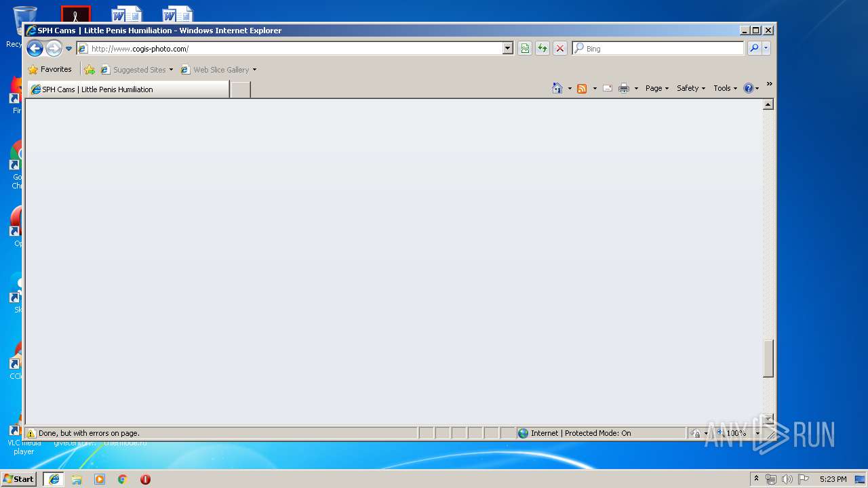Screen dimensions: 868x488
Task: Expand the feeds dropdown arrow
Action: coord(595,89)
